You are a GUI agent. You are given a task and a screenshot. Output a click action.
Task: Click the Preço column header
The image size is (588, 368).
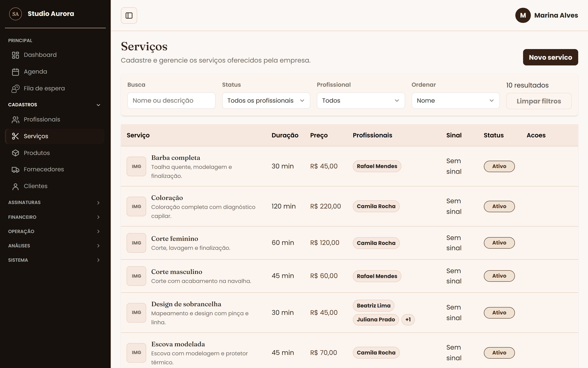point(319,135)
